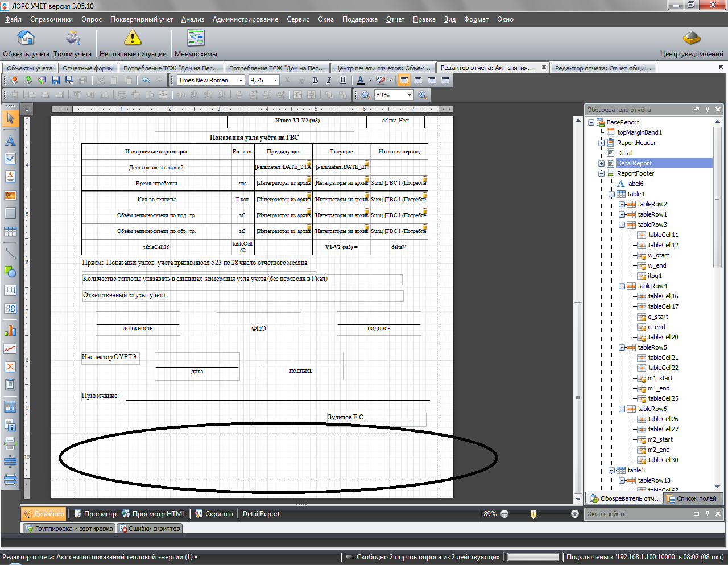Open the Times New Roman font dropdown
The image size is (728, 565).
click(241, 80)
